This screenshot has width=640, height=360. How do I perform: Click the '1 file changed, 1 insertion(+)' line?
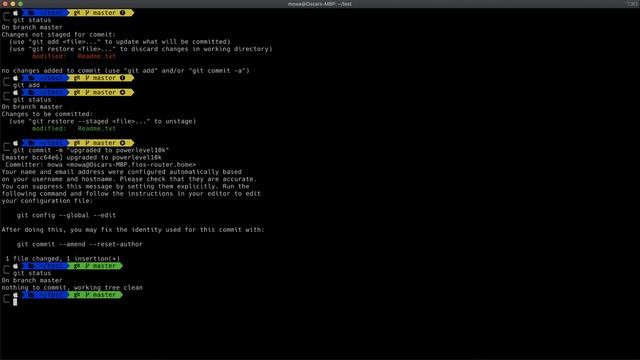pos(62,259)
